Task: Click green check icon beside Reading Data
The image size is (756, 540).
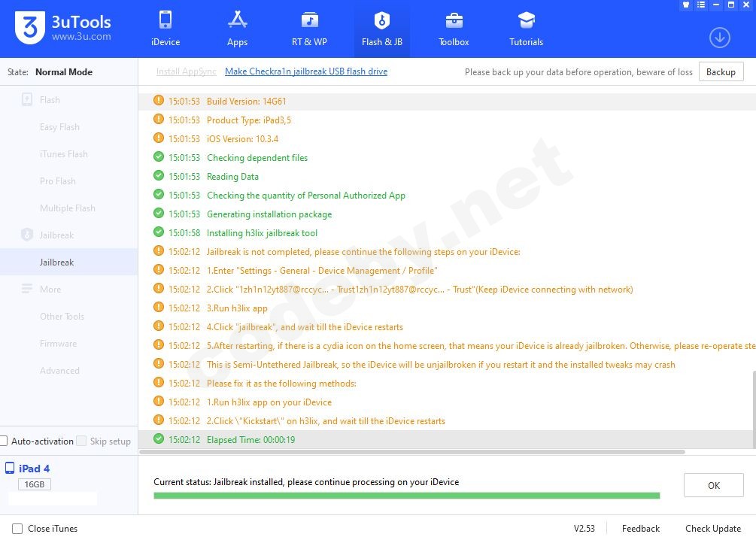Action: click(x=158, y=175)
